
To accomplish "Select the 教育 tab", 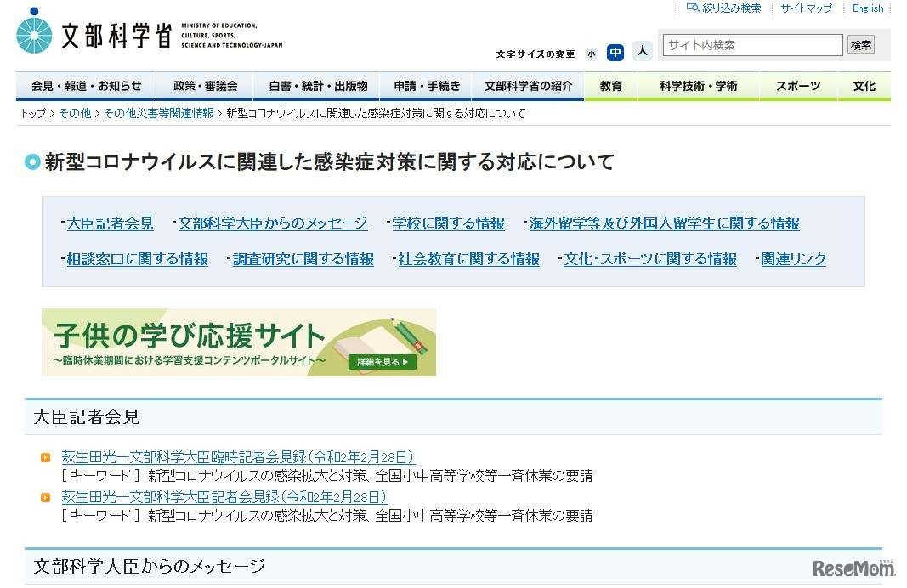I will pyautogui.click(x=611, y=85).
